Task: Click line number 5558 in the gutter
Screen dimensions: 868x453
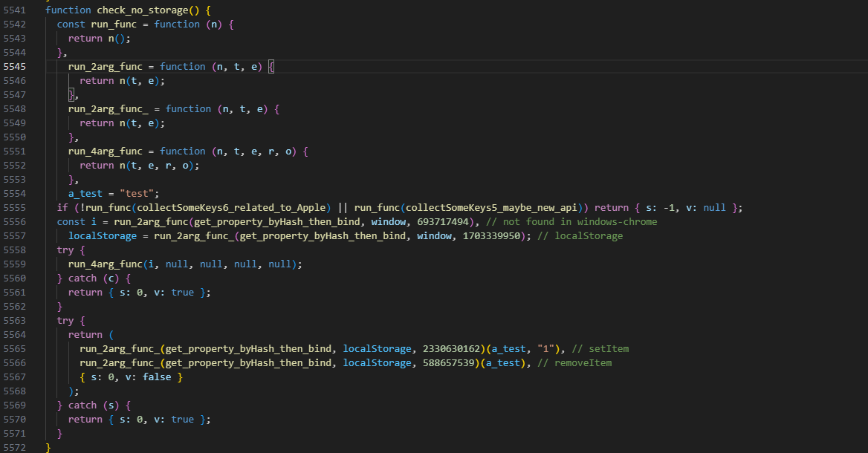Action: pyautogui.click(x=14, y=250)
